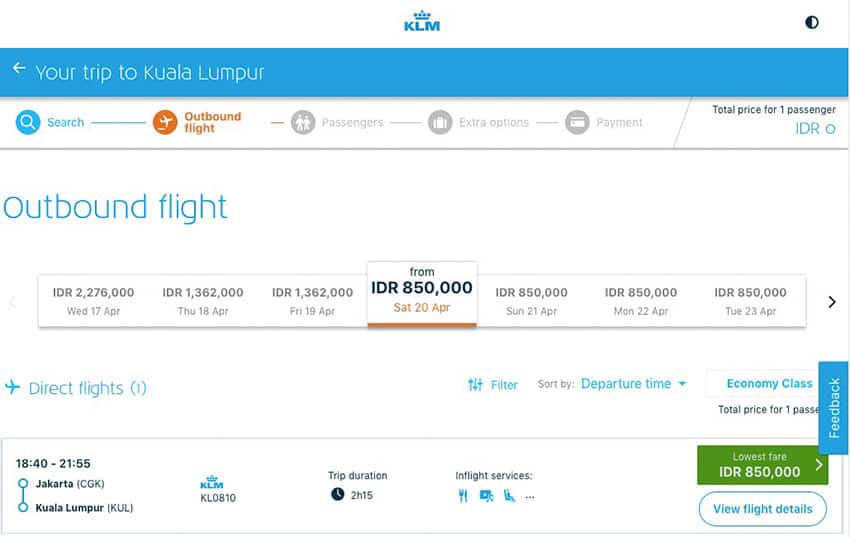Click the Outbound flight airplane icon
850x537 pixels.
point(165,122)
